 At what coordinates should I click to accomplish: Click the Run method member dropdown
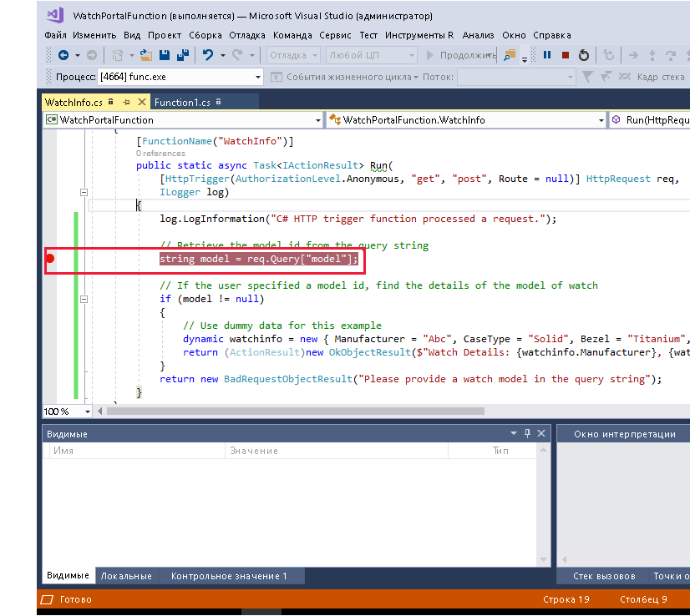tap(650, 120)
